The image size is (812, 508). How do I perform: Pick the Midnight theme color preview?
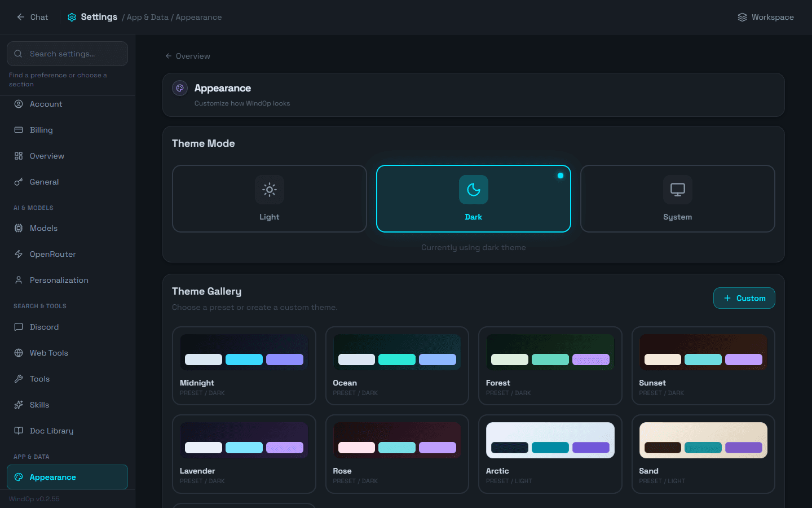click(x=244, y=352)
